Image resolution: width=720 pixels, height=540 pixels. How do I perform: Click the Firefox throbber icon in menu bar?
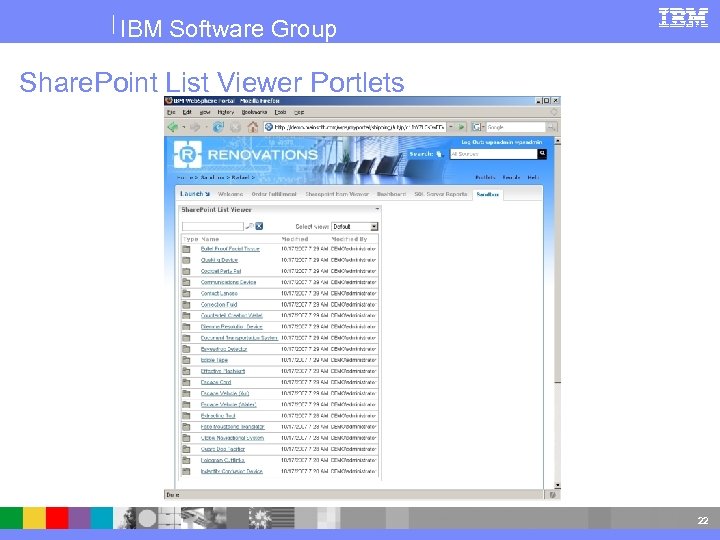pyautogui.click(x=554, y=112)
